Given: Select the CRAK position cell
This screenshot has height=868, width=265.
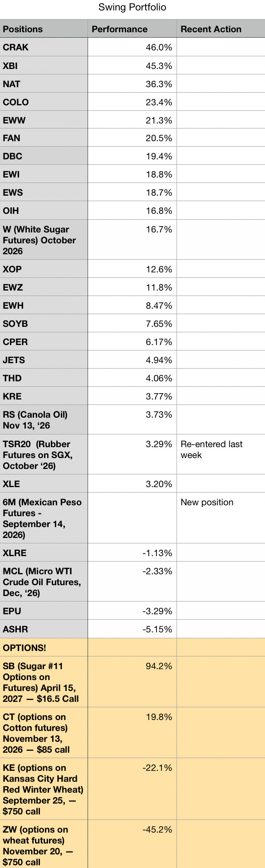Looking at the screenshot, I should click(44, 47).
